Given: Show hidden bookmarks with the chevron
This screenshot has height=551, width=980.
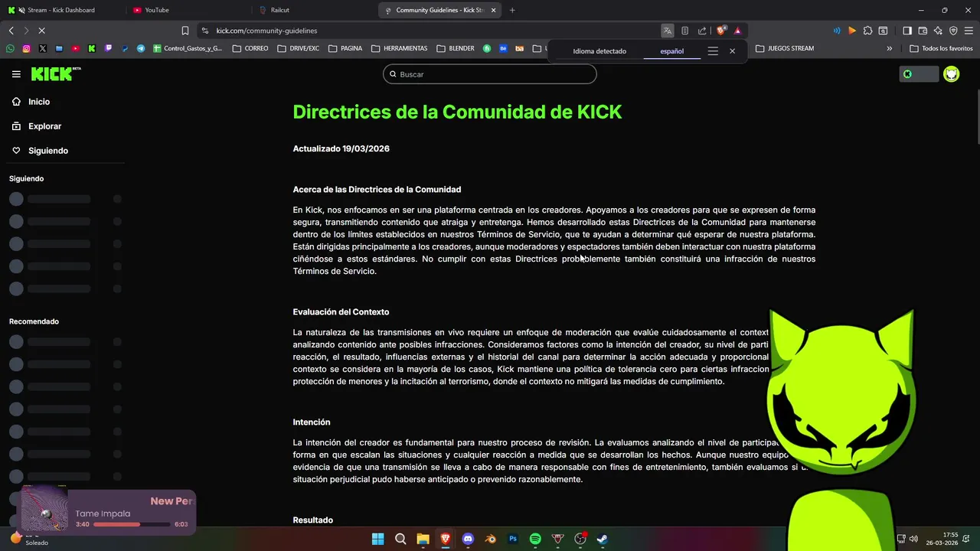Looking at the screenshot, I should pyautogui.click(x=889, y=48).
